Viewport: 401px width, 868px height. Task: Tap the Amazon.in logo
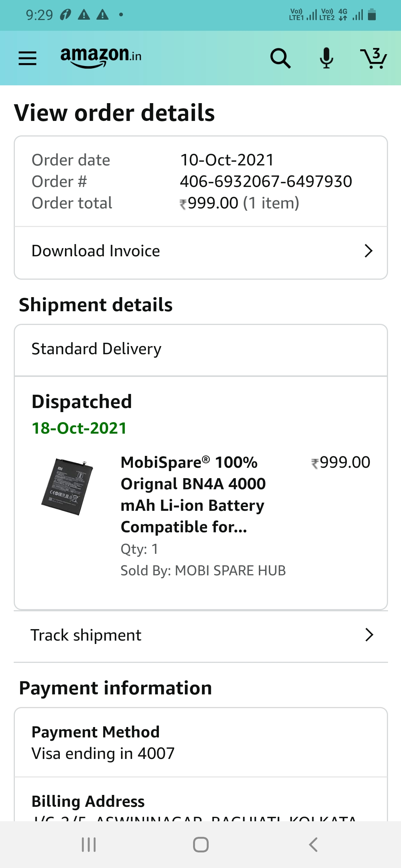(101, 57)
